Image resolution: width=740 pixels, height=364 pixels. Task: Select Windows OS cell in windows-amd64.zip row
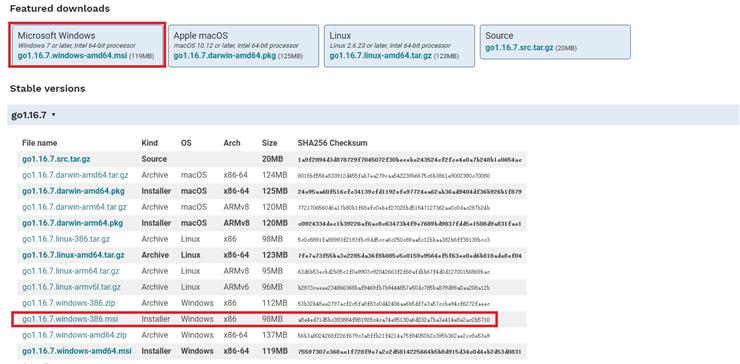(197, 335)
